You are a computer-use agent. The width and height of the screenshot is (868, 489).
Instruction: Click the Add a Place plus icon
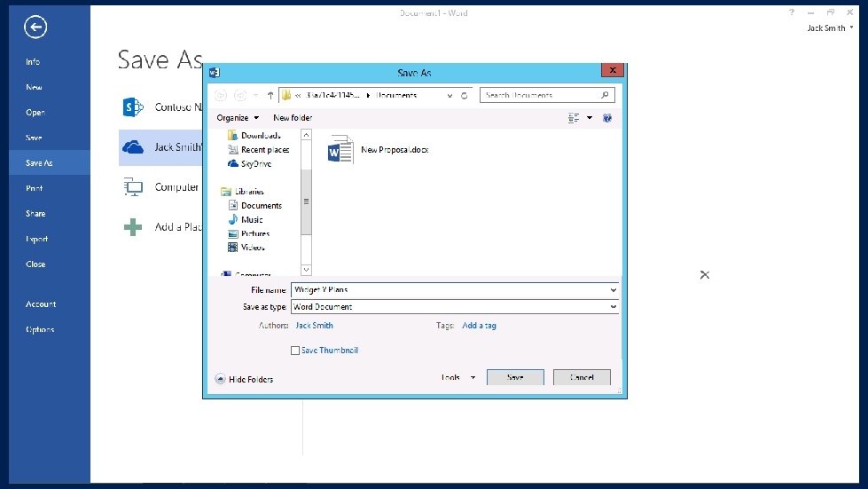[x=133, y=227]
